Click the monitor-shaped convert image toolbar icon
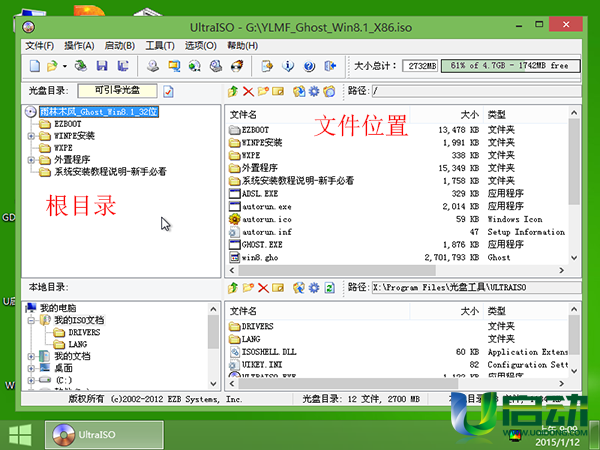 pos(174,66)
